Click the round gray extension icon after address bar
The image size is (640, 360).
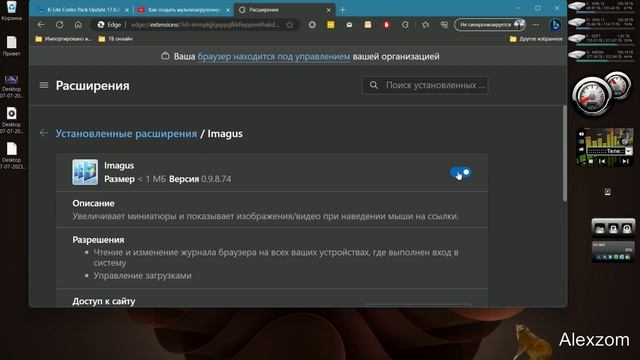312,25
